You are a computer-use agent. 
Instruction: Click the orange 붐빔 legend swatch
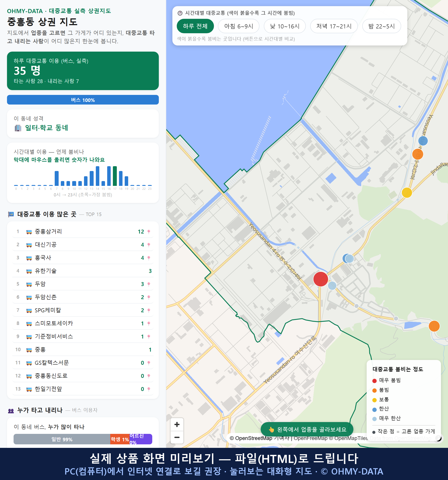click(x=374, y=390)
